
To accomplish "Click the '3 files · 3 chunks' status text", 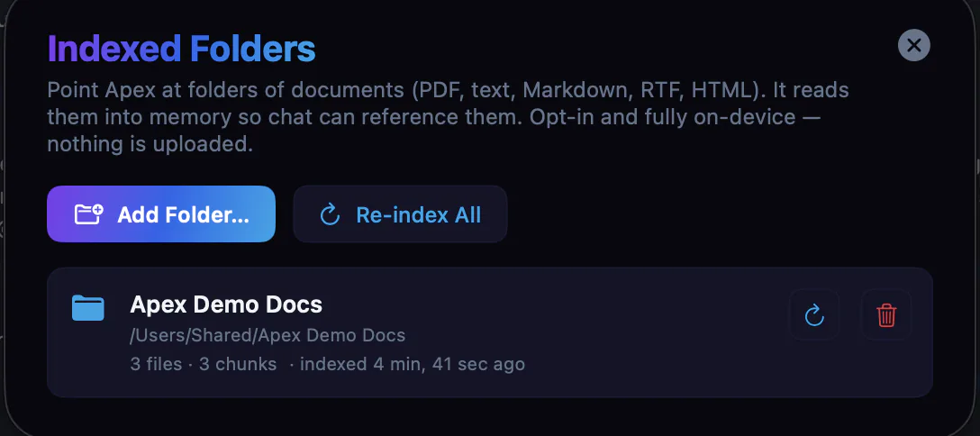I will 204,364.
